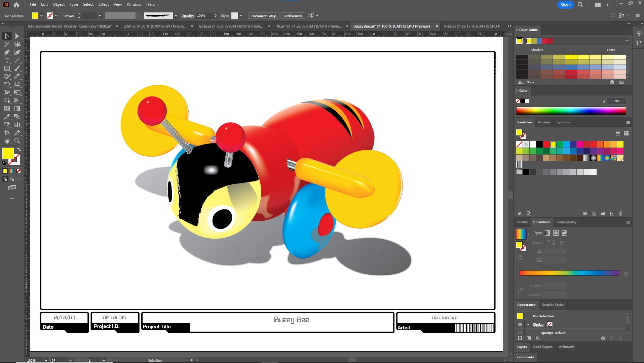Viewport: 644px width, 363px height.
Task: Select the Rectangle tool
Action: coord(7,68)
